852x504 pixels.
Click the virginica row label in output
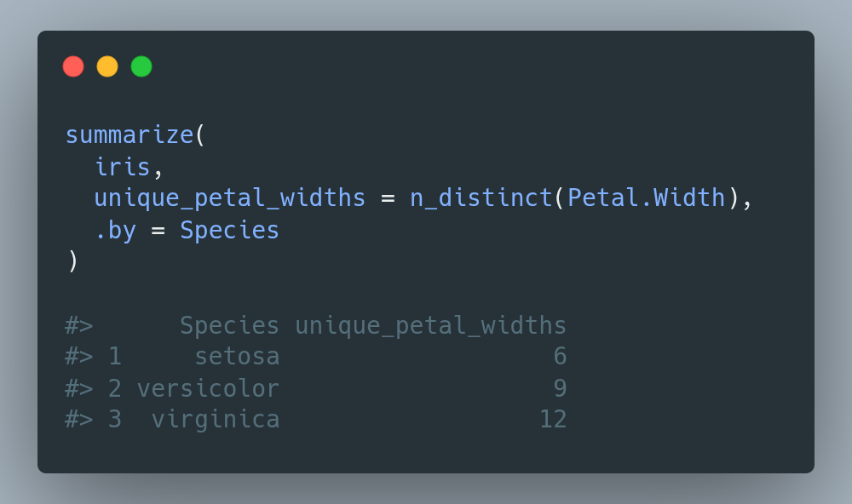click(x=215, y=420)
